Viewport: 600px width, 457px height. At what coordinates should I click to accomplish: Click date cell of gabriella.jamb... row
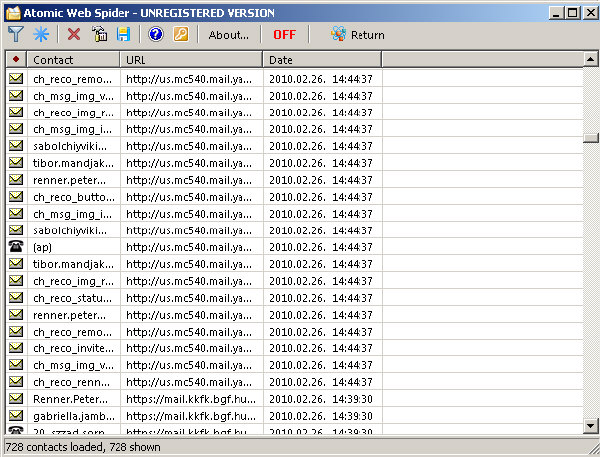coord(321,416)
